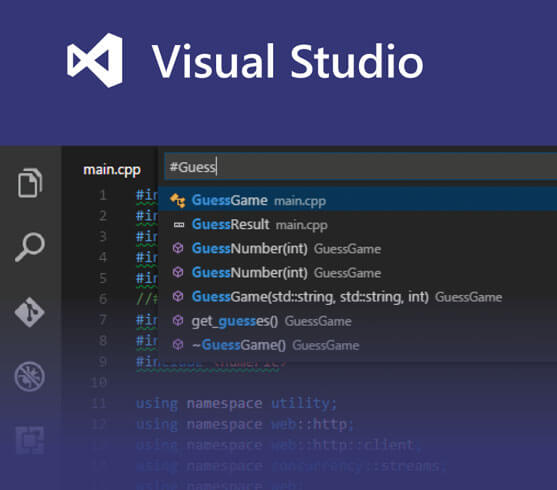
Task: Click the method icon beside ~GuessGame()
Action: [x=178, y=345]
